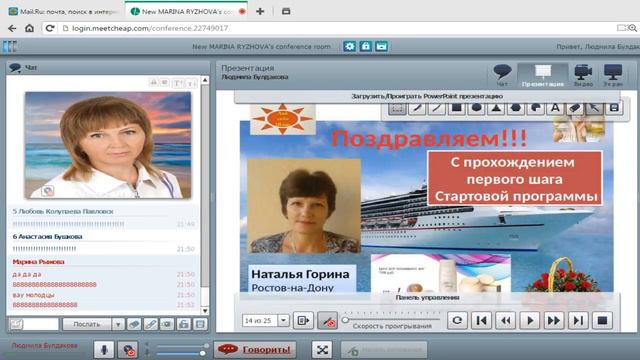The image size is (640, 360).
Task: Click the chat scrollbar down arrow
Action: [x=205, y=311]
